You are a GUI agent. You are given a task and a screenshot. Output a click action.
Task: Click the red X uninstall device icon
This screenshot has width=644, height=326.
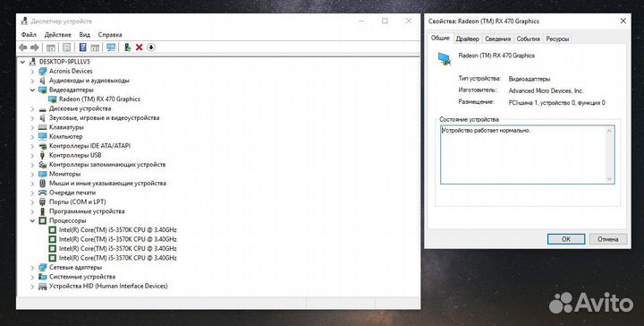point(139,47)
